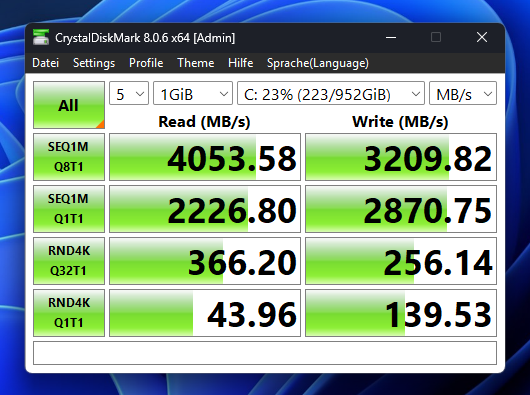Image resolution: width=530 pixels, height=395 pixels.
Task: Open the Hilfe menu
Action: click(x=241, y=63)
